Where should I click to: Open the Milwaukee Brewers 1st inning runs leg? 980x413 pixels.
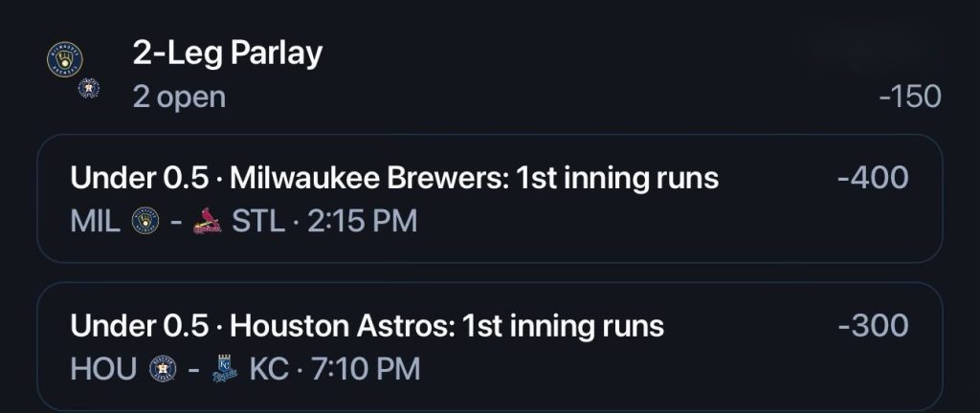pos(489,199)
